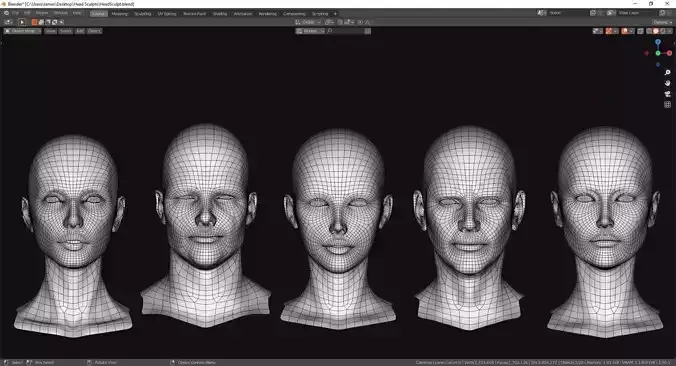This screenshot has height=366, width=676.
Task: Open the object type visibility dropdown
Action: tap(598, 31)
